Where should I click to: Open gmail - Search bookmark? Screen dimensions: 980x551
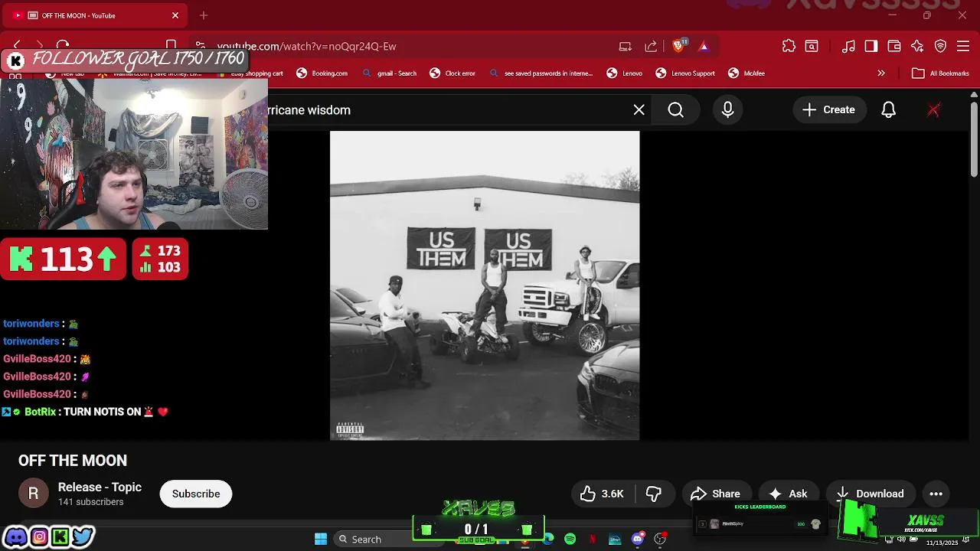click(x=389, y=73)
